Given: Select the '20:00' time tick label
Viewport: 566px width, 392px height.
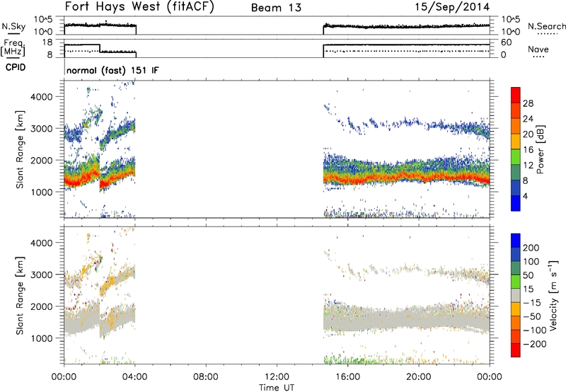Looking at the screenshot, I should pos(418,377).
